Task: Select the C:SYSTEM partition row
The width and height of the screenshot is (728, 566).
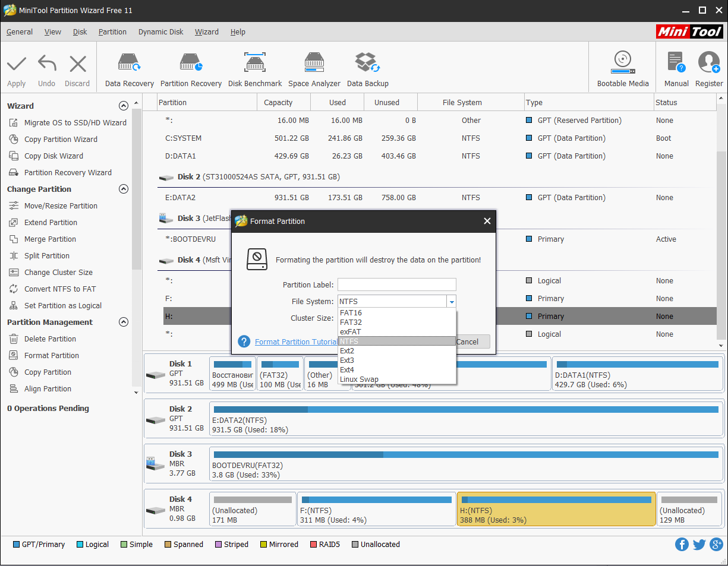Action: point(437,138)
